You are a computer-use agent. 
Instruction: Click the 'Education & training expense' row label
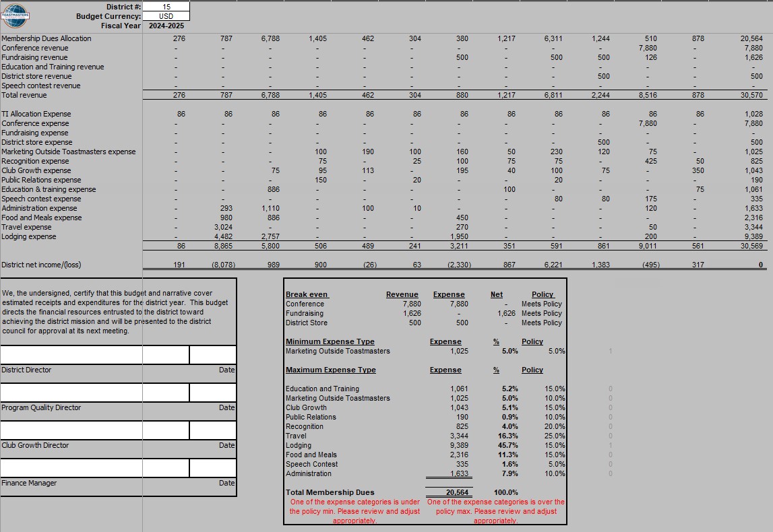(x=49, y=189)
